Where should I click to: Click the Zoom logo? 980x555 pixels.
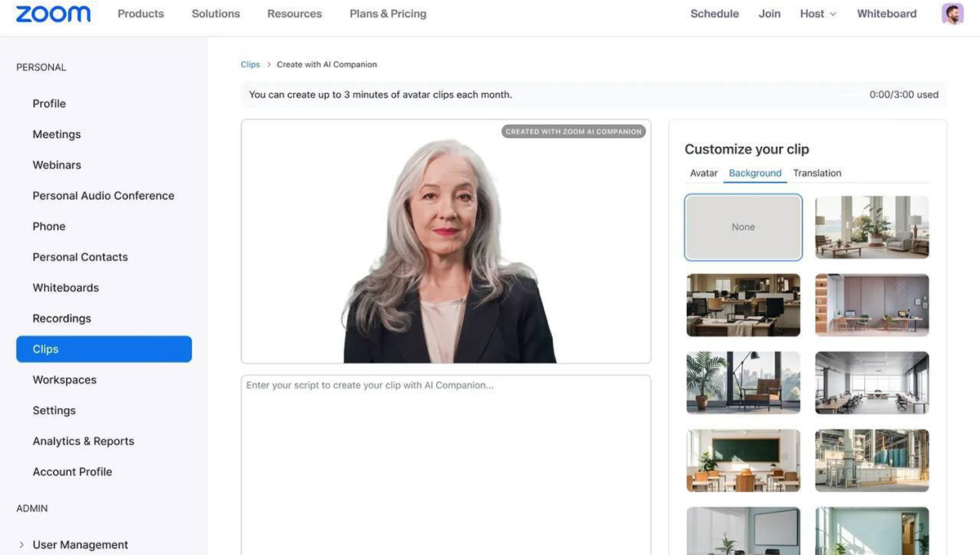[53, 14]
